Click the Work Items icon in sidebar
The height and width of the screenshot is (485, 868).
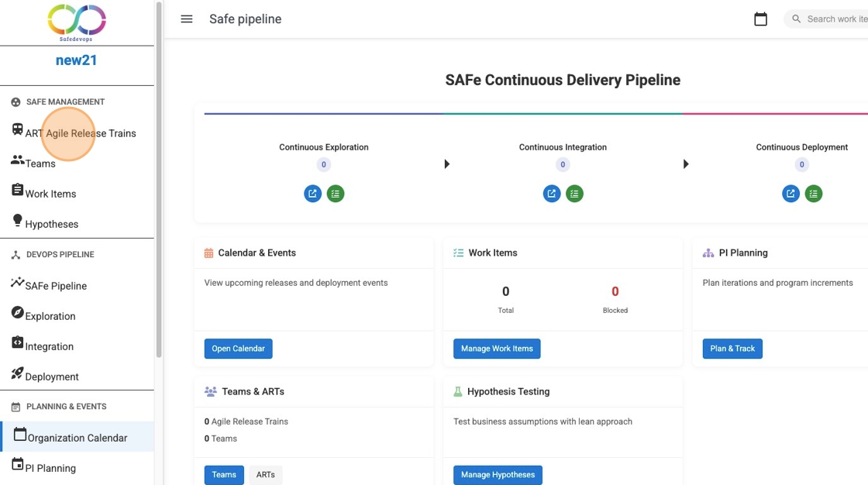17,189
